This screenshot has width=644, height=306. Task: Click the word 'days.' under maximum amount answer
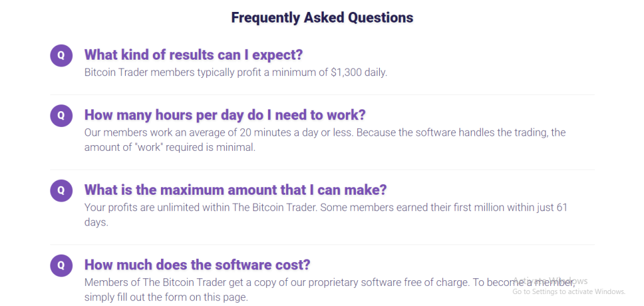coord(96,222)
